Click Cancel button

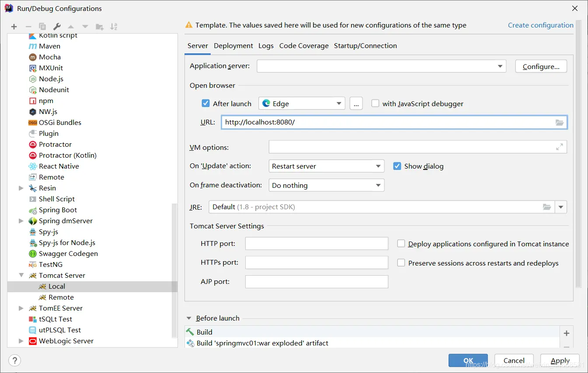[514, 360]
